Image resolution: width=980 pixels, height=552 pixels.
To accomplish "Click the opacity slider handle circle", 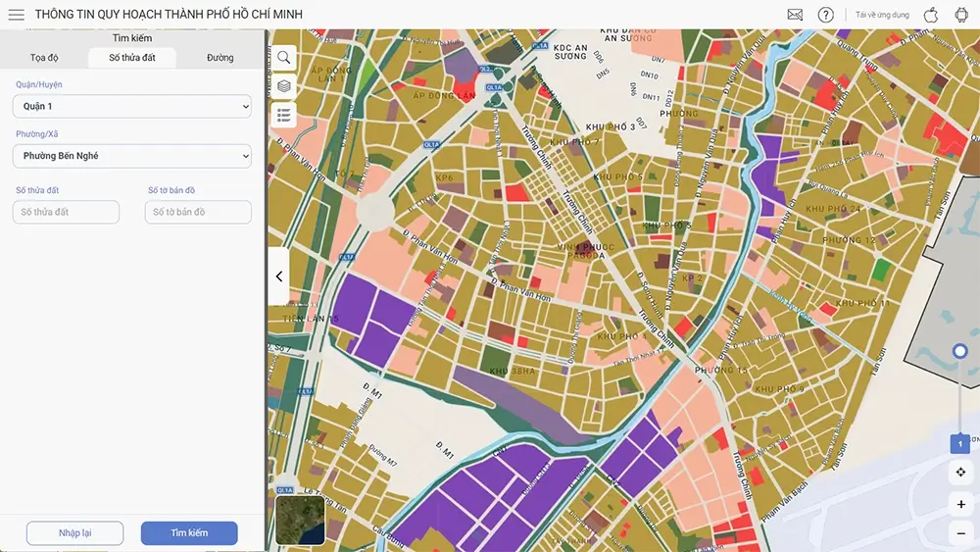I will tap(960, 351).
